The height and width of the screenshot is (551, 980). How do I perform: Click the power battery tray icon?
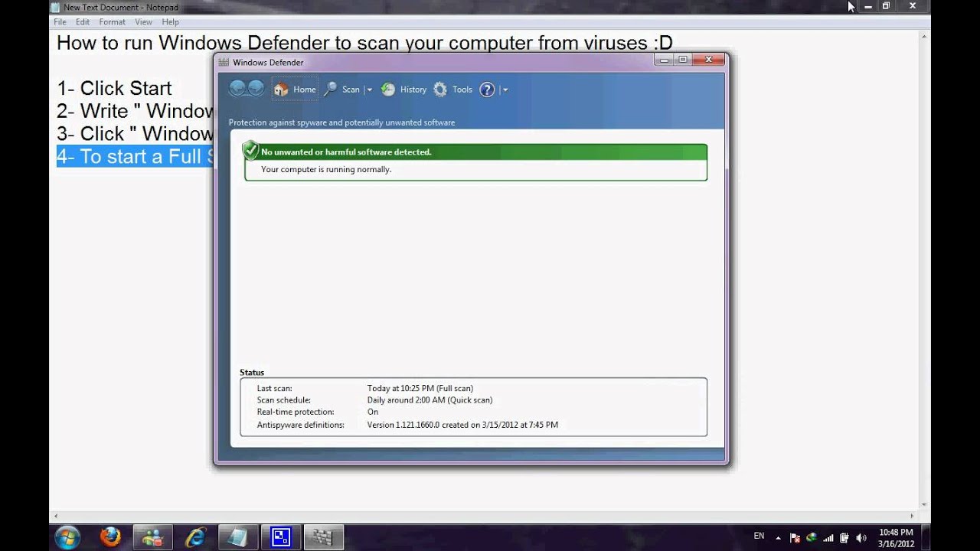(x=844, y=537)
